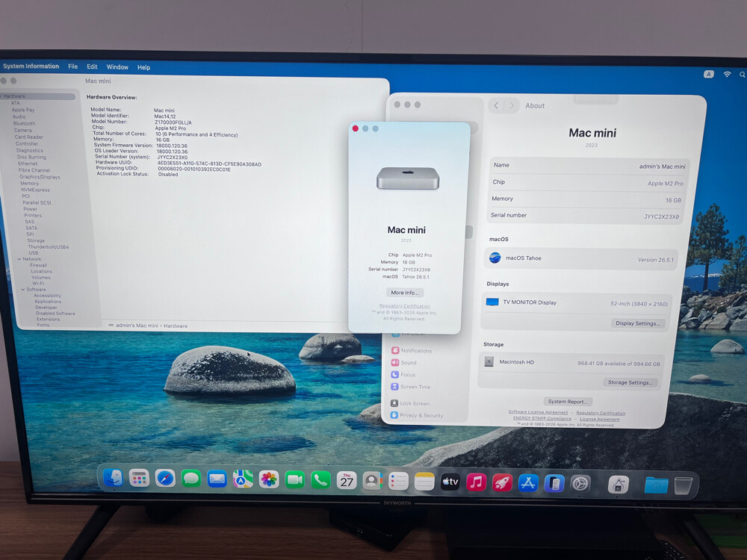Open the ENERGY STAR Compliance link
747x560 pixels.
(x=542, y=418)
